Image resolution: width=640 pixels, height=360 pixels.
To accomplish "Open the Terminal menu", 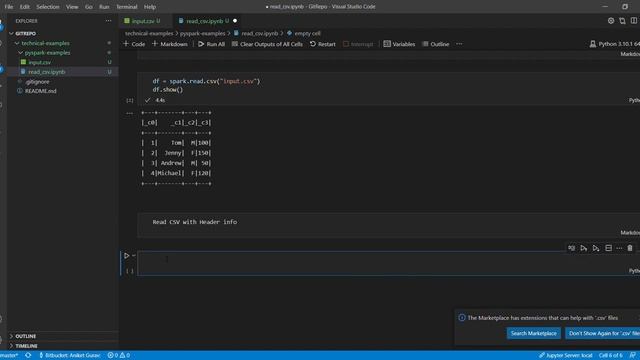I will pyautogui.click(x=127, y=7).
